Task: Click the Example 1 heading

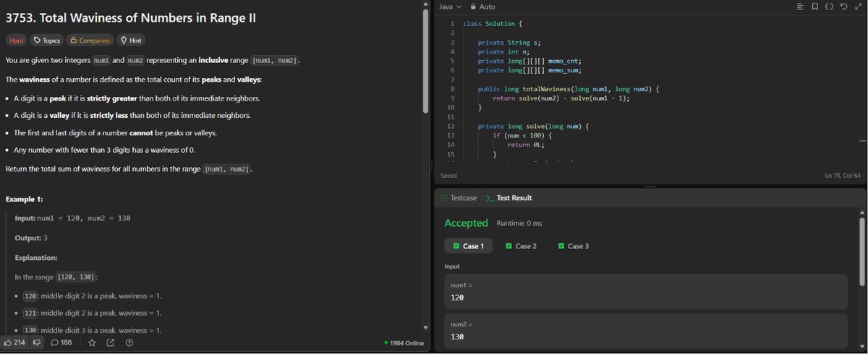Action: point(26,199)
